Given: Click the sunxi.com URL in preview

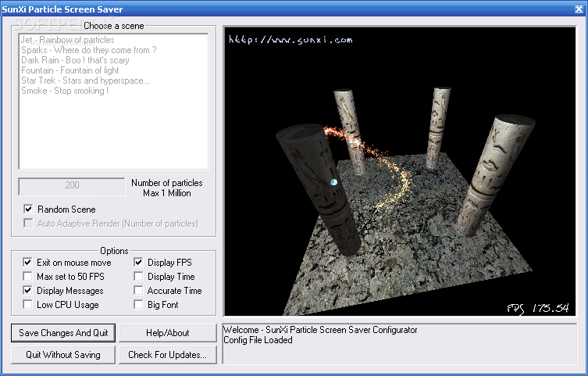Looking at the screenshot, I should point(290,39).
